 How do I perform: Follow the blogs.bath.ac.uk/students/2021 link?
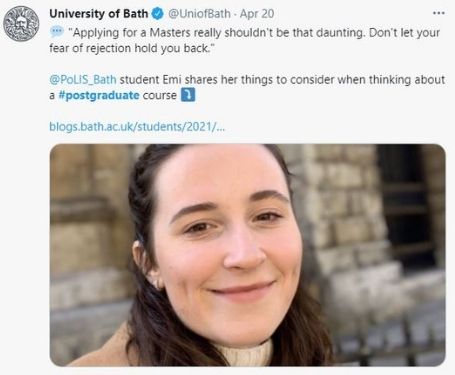(x=137, y=127)
